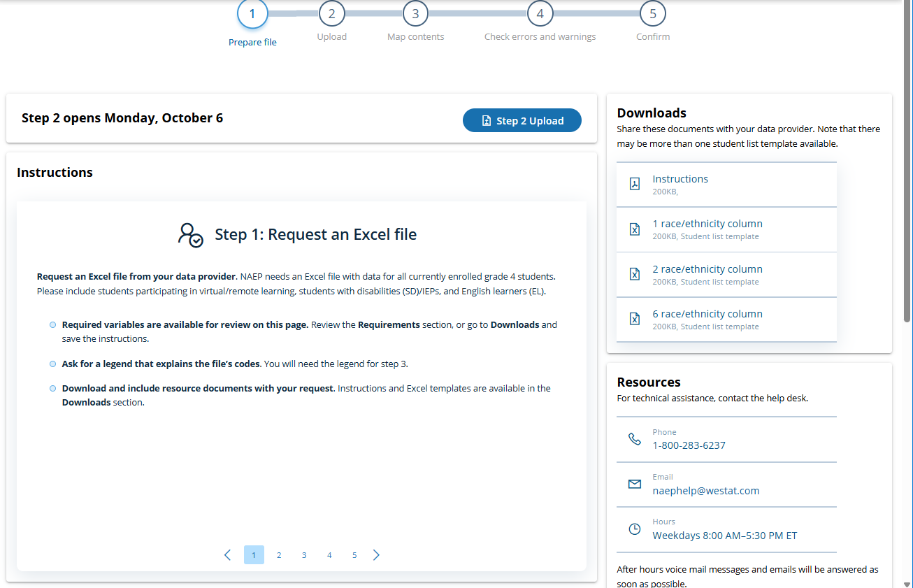Go to next instruction page with right chevron
This screenshot has width=913, height=588.
pos(377,555)
